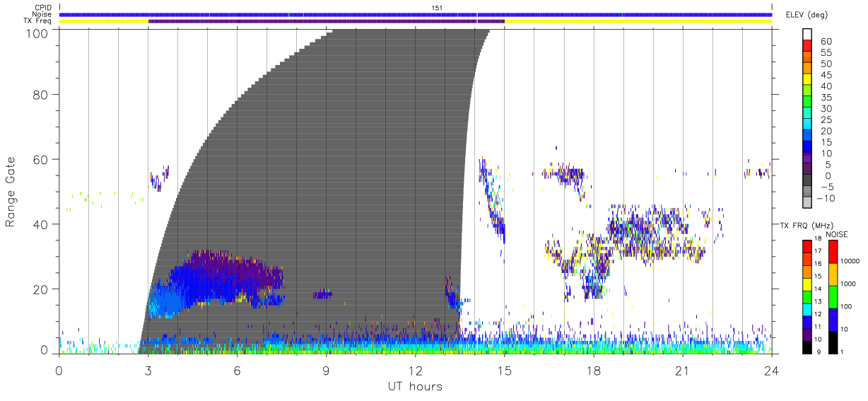Screen dimensions: 868x401
Task: Select the green 13-14 MHz frequency swatch
Action: click(807, 297)
